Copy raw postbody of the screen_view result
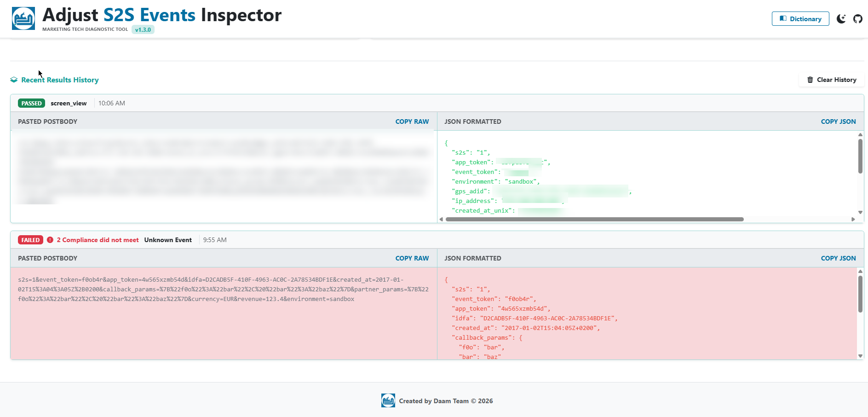The width and height of the screenshot is (868, 417). (412, 122)
